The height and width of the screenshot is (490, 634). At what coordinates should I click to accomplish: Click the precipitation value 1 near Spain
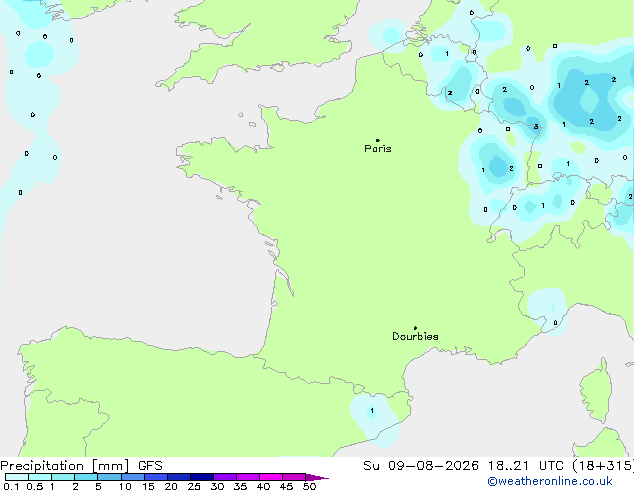click(x=372, y=411)
